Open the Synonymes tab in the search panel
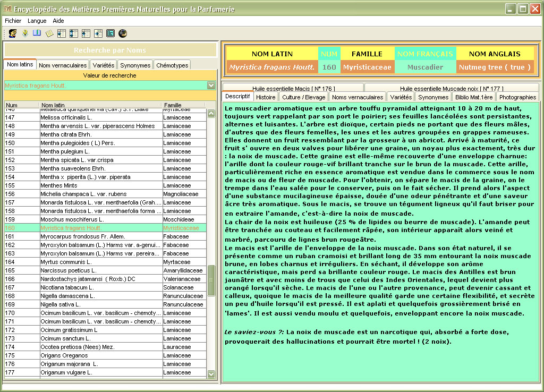544x392 pixels. click(135, 65)
